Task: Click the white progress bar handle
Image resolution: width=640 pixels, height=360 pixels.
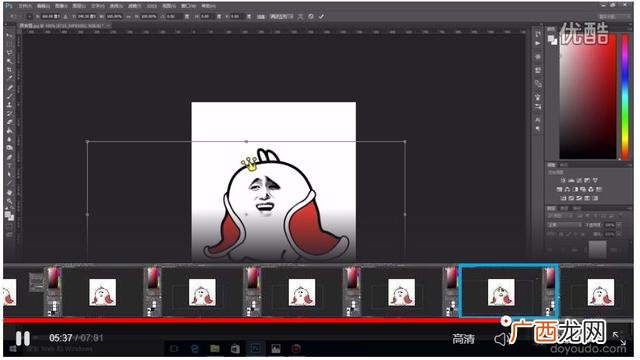Action: pyautogui.click(x=506, y=320)
